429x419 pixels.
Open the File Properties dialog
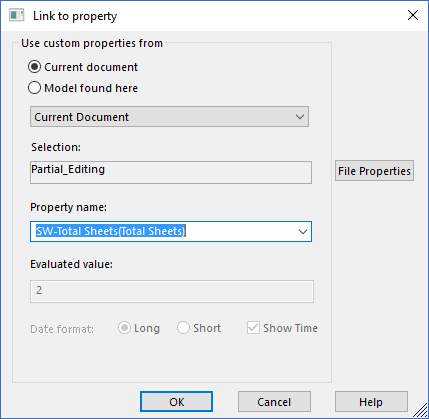tap(374, 171)
